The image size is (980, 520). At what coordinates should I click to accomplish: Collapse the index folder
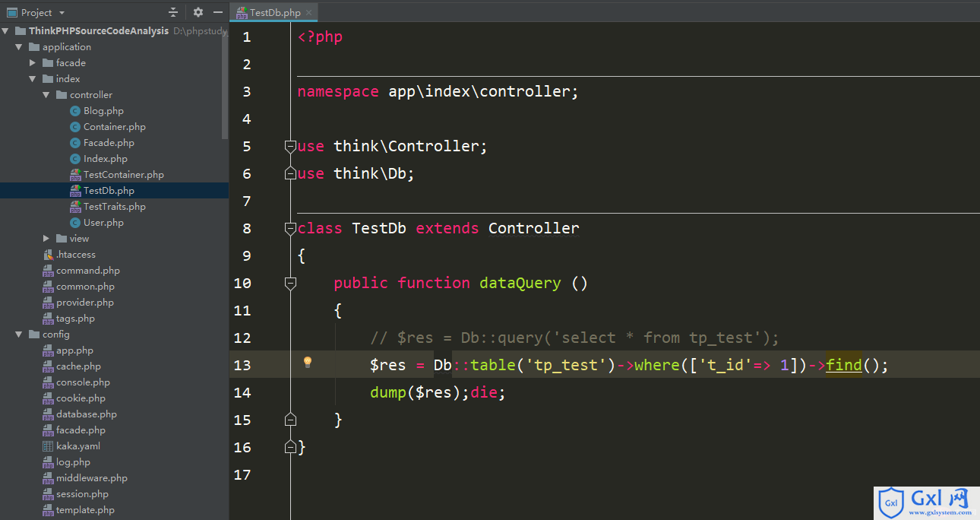pyautogui.click(x=33, y=79)
